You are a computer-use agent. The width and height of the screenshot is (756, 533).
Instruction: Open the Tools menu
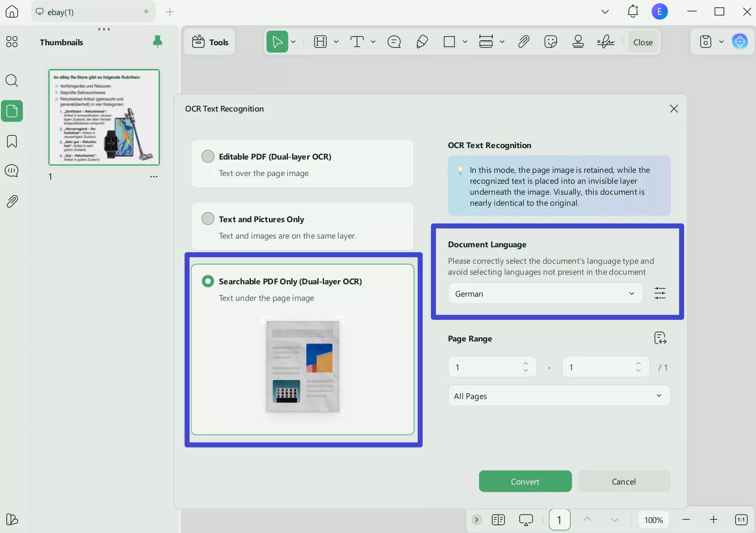point(210,42)
